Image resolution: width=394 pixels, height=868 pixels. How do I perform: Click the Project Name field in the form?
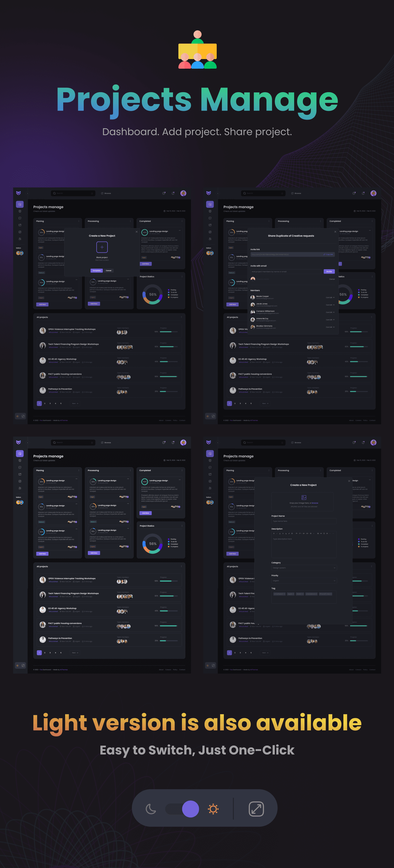304,521
